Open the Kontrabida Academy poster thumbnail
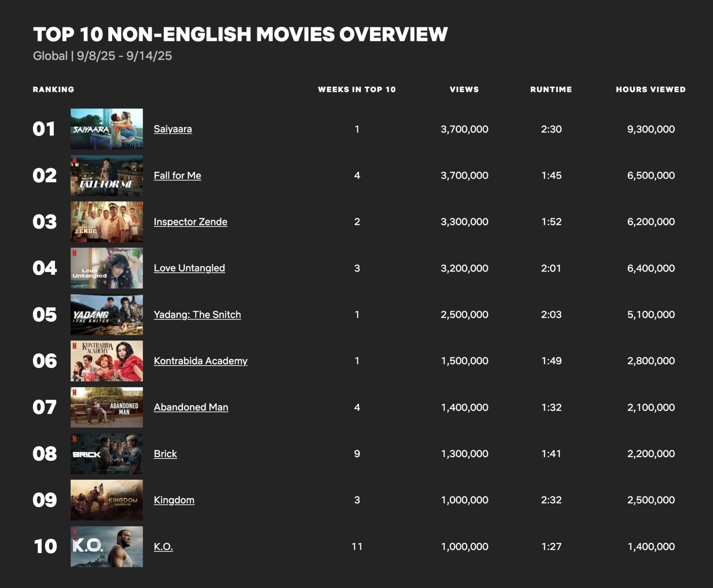713x588 pixels. click(107, 361)
